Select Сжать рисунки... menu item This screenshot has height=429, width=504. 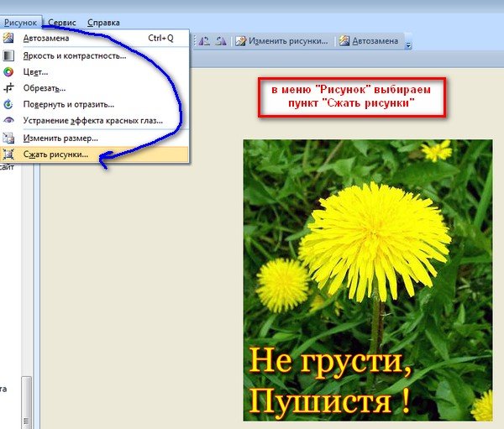94,154
